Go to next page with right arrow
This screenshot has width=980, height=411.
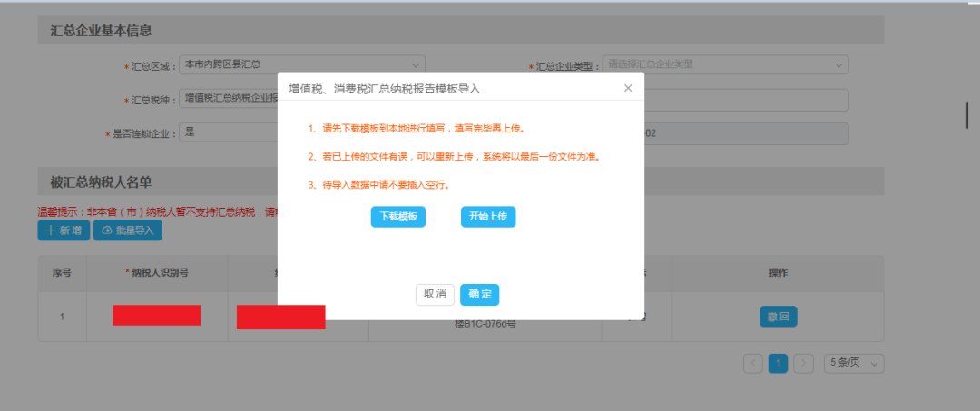803,364
